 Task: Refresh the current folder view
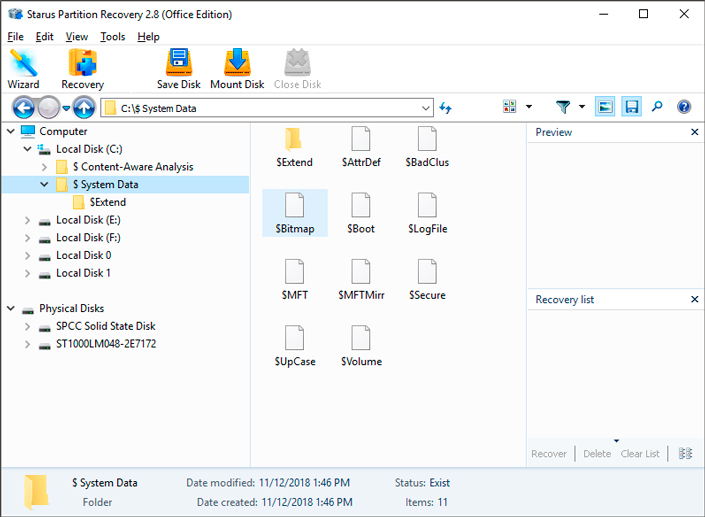(x=445, y=108)
